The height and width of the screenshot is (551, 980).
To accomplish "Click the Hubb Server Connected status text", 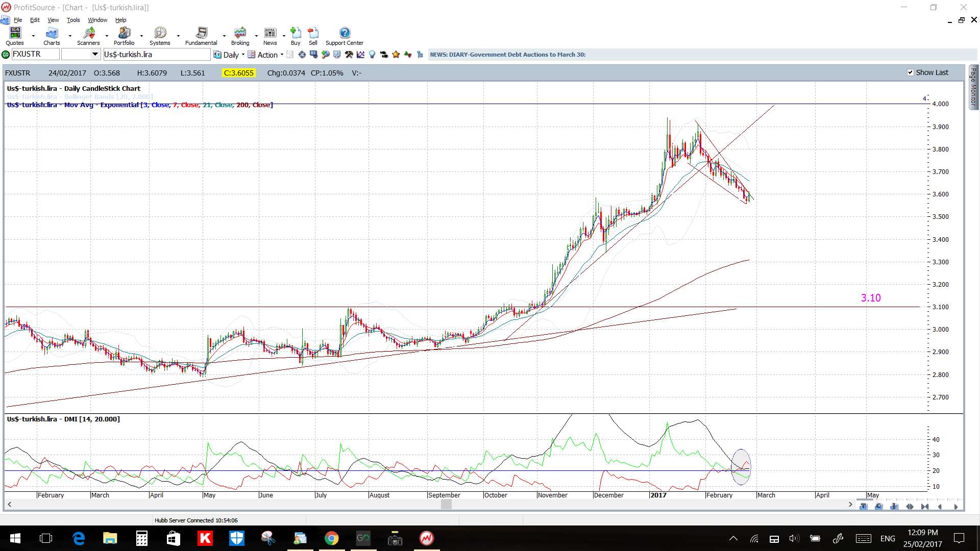I will pos(196,520).
